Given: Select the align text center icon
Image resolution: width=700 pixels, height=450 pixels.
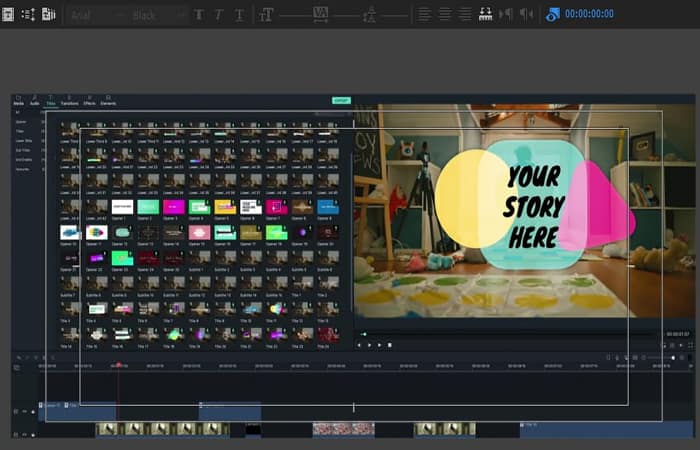Looking at the screenshot, I should (x=445, y=14).
